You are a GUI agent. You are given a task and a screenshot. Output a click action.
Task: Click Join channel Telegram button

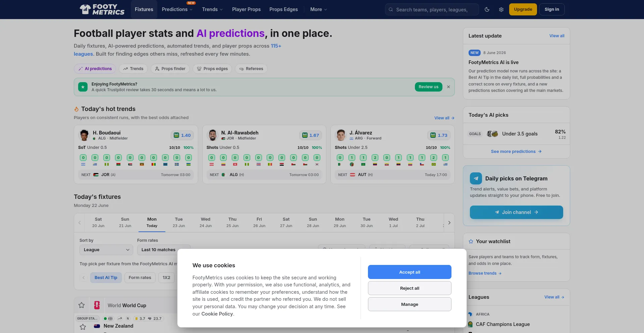tap(517, 212)
